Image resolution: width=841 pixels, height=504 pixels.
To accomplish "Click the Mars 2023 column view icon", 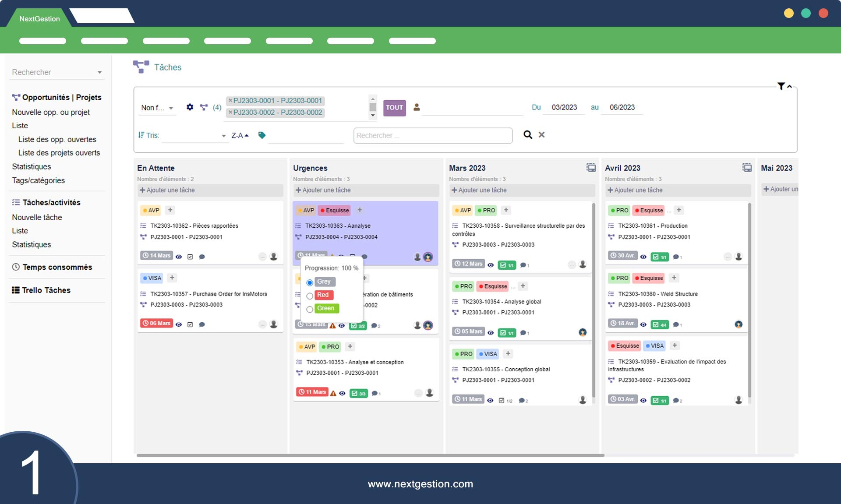I will pos(591,168).
